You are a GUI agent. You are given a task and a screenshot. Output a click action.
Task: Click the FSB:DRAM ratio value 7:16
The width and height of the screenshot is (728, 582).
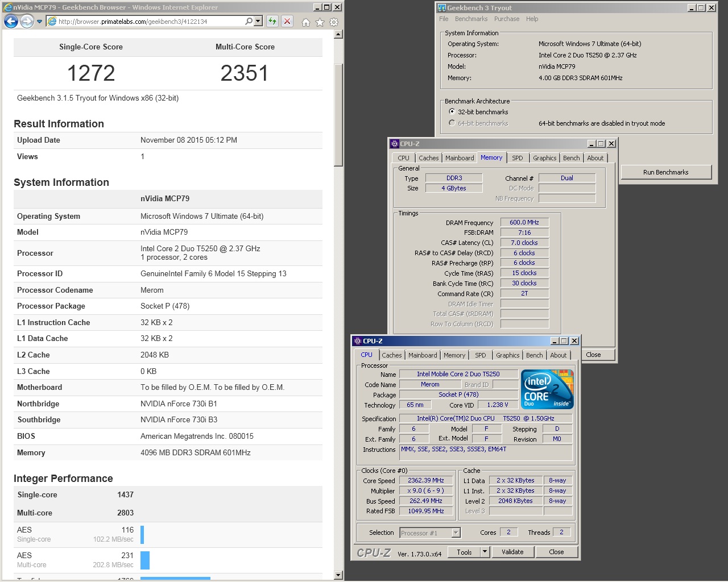524,232
